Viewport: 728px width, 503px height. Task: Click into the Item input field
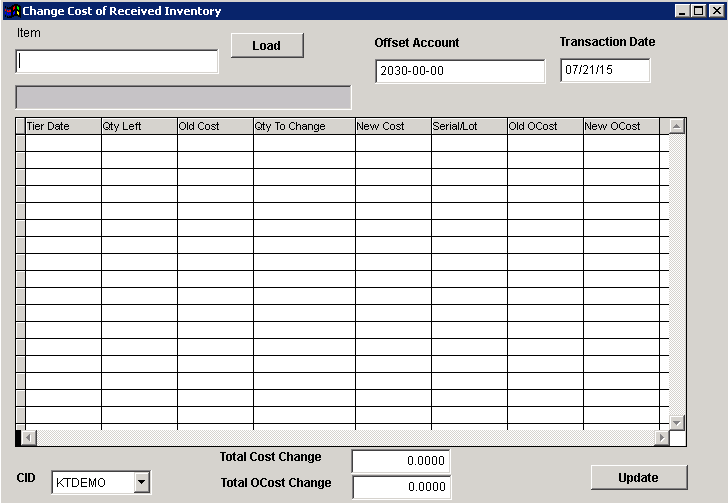point(117,62)
